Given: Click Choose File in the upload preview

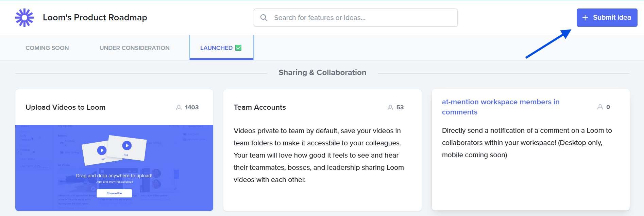Looking at the screenshot, I should tap(114, 193).
